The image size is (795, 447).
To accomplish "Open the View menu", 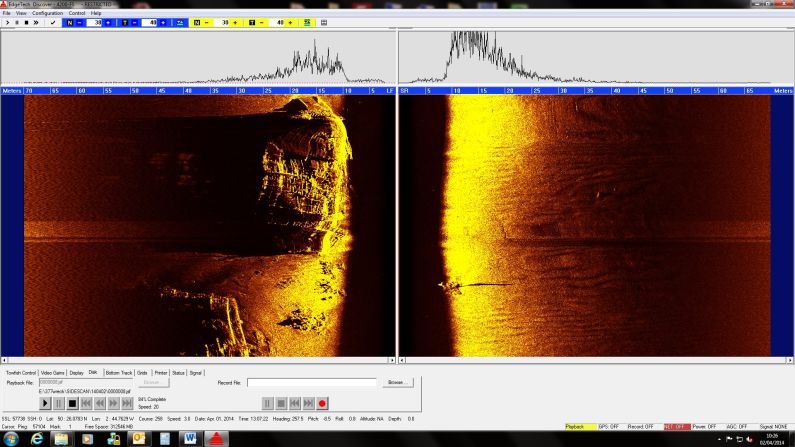I will click(x=21, y=13).
